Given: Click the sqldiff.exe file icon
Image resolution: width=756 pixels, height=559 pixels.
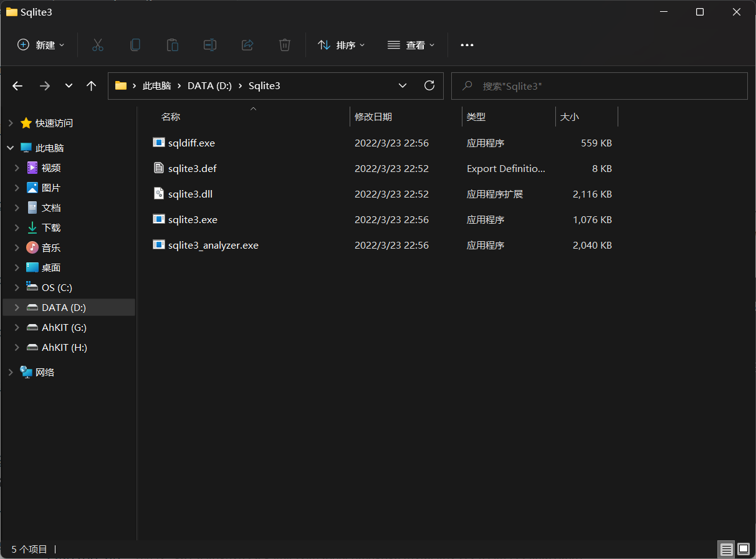Looking at the screenshot, I should point(159,143).
